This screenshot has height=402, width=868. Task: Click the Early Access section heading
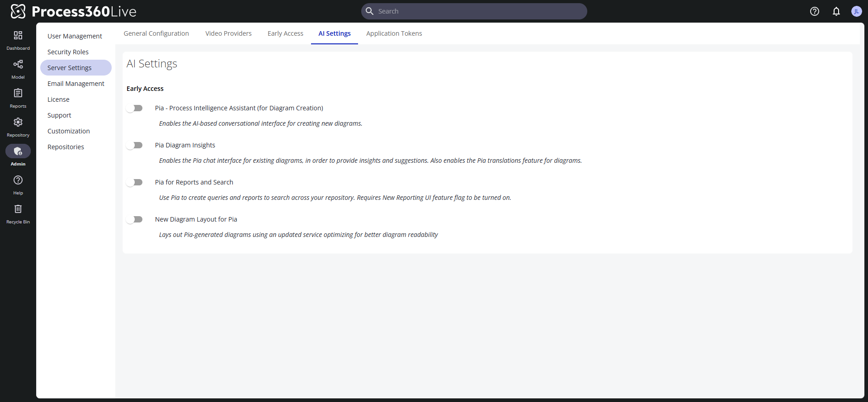point(145,89)
